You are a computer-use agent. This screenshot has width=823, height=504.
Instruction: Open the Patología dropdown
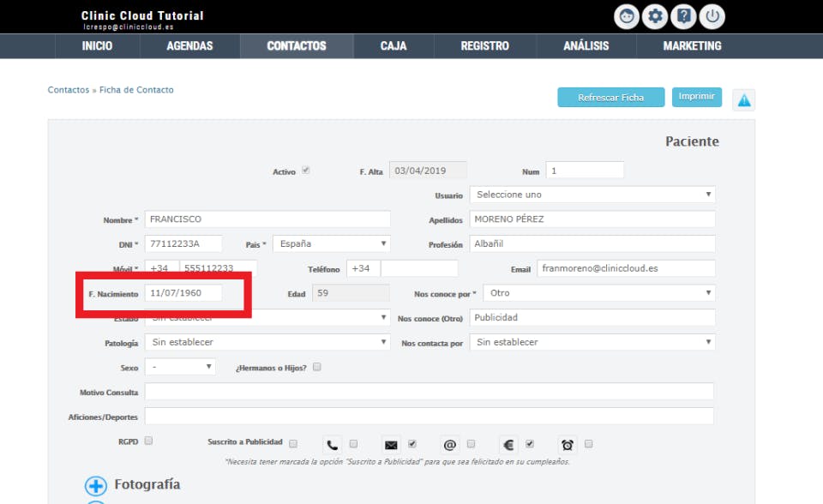pos(267,342)
